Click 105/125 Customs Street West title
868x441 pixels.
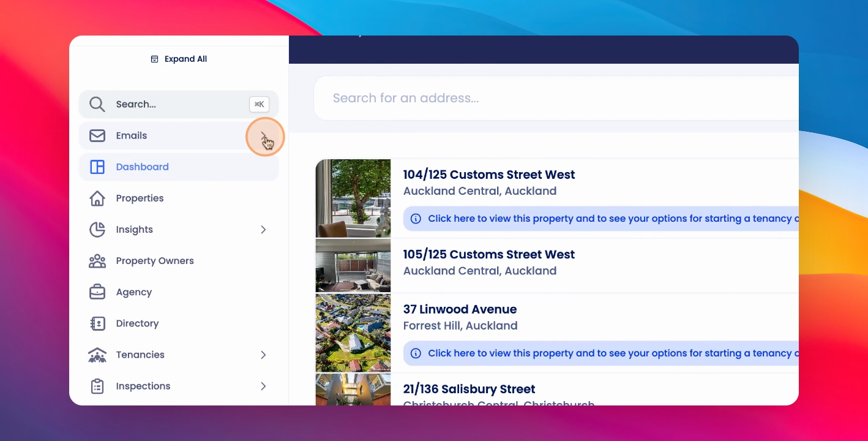click(488, 254)
